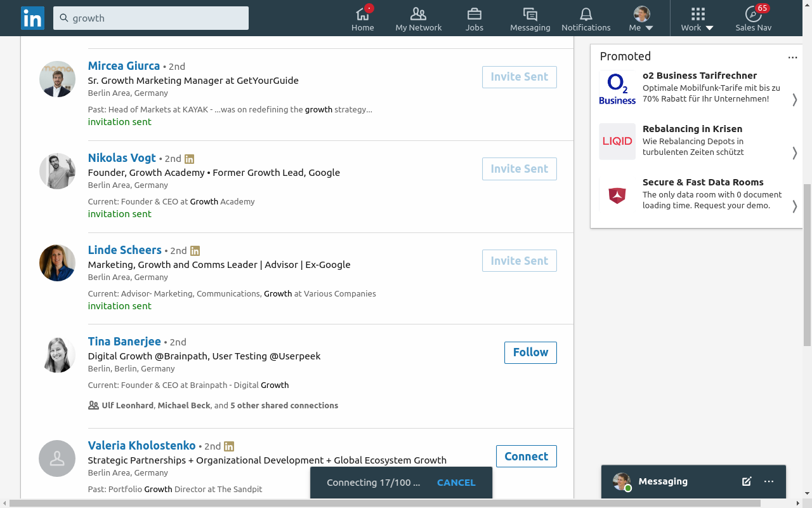Open the Promoted panel options menu
Screen dimensions: 812x508
tap(792, 57)
